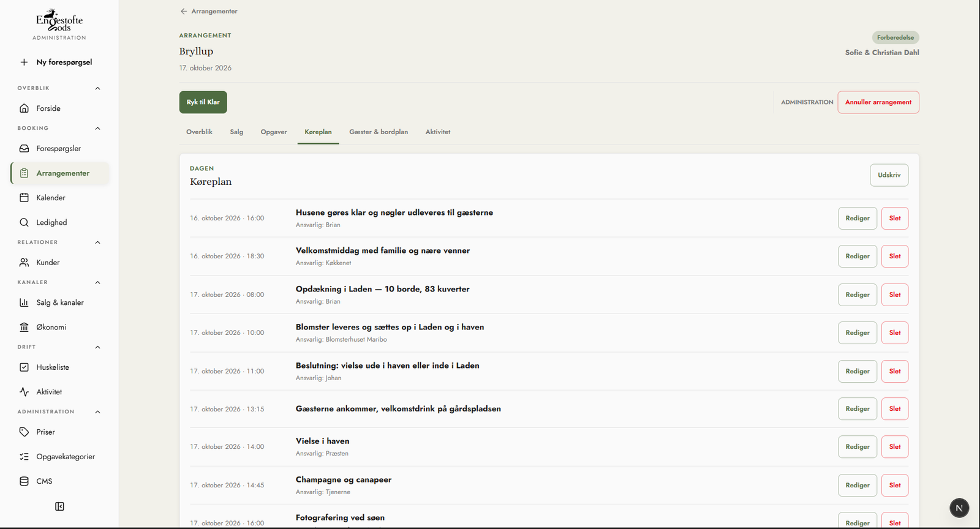Open the Opgaver tab
The width and height of the screenshot is (980, 529).
(274, 132)
